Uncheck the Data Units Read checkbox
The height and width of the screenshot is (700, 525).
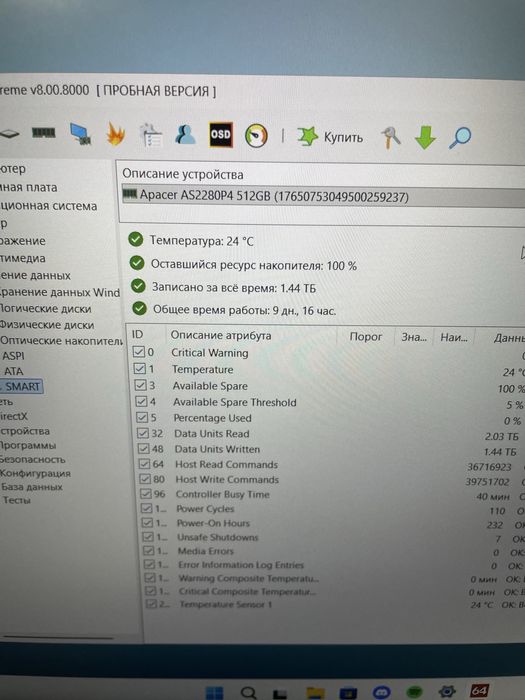click(x=143, y=433)
